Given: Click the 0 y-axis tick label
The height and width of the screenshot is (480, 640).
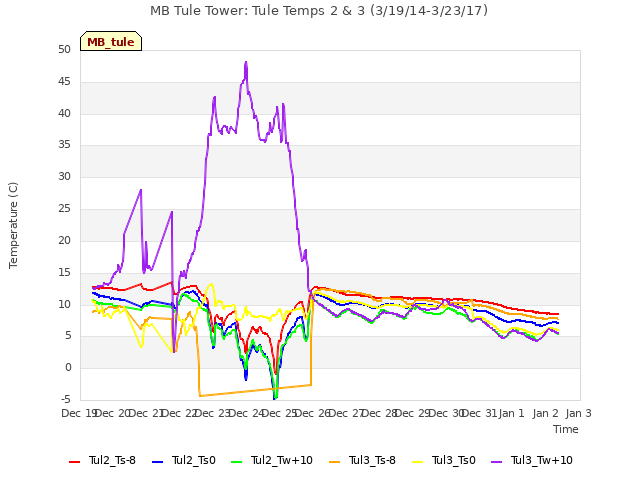Looking at the screenshot, I should pos(68,368).
